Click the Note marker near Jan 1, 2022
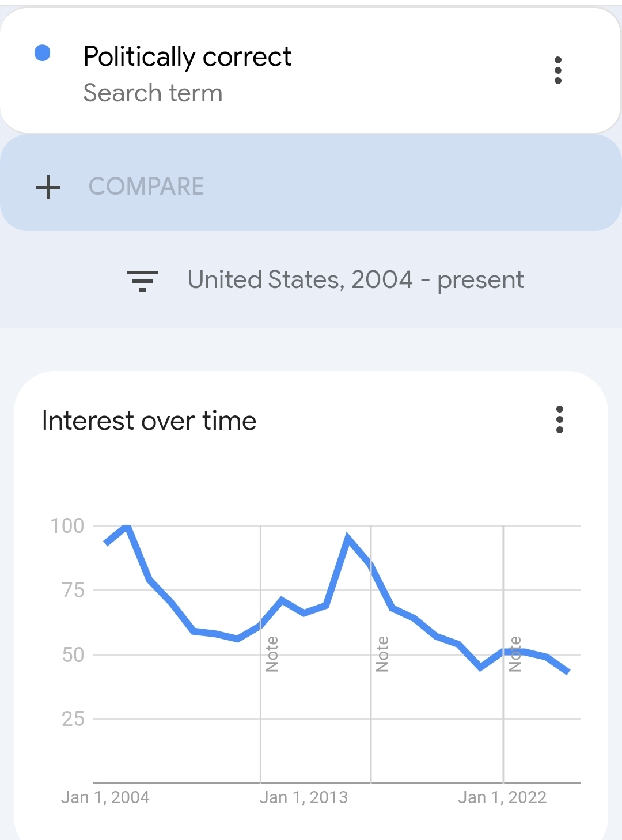 (515, 654)
